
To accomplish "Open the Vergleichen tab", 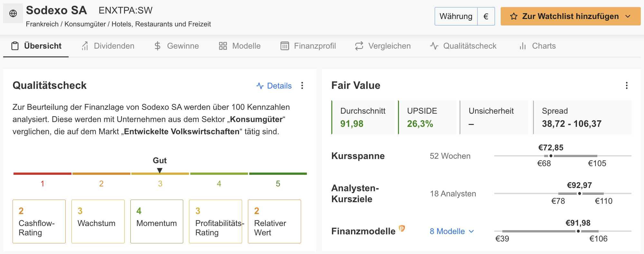I will coord(383,46).
